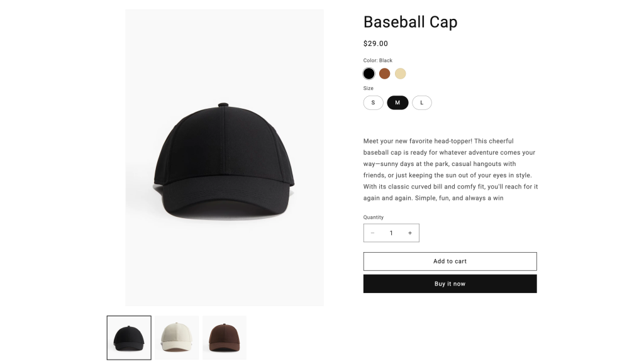Click the Add to cart button
Viewport: 644px width, 364px height.
tap(450, 262)
